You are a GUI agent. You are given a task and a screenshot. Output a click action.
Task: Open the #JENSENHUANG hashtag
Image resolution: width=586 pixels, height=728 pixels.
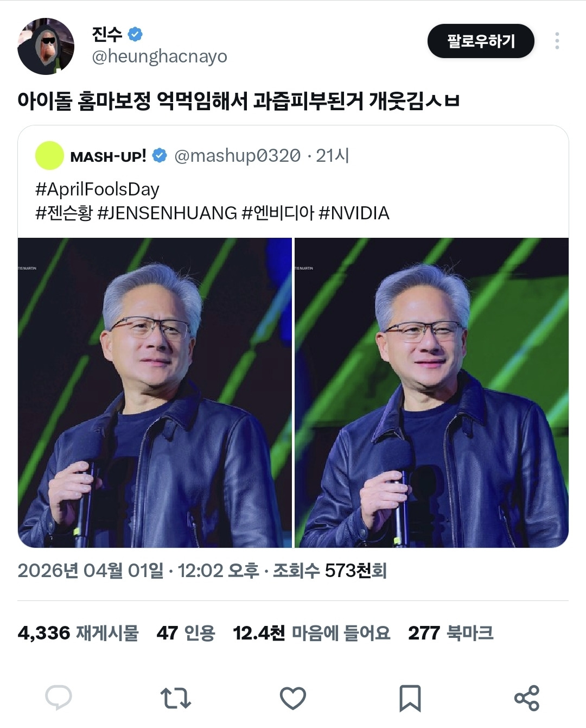point(167,213)
